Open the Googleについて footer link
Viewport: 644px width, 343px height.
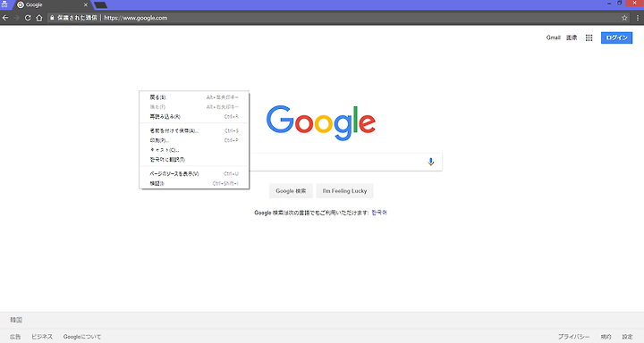[81, 337]
